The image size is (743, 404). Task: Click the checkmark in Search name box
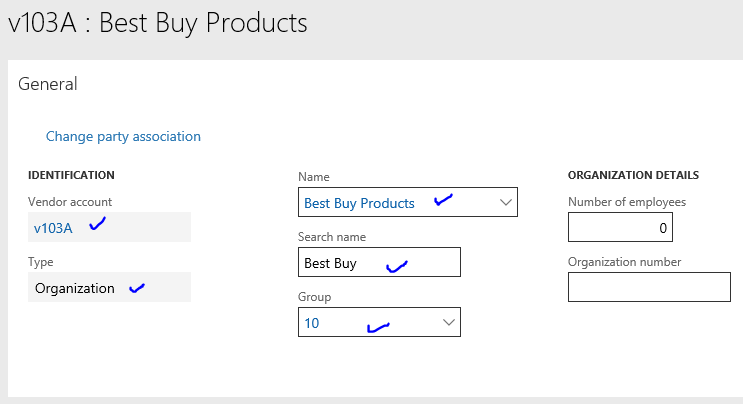coord(397,267)
